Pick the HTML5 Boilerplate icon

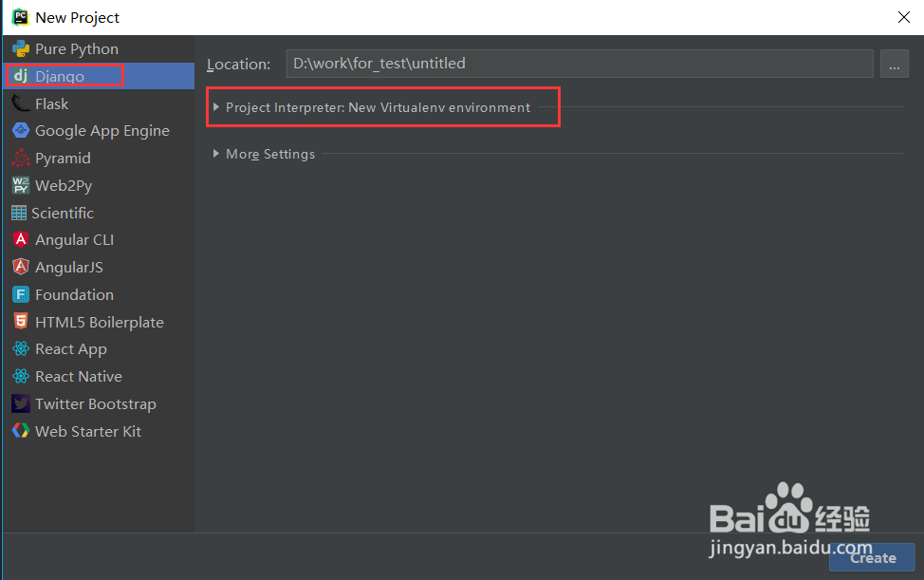pyautogui.click(x=21, y=321)
